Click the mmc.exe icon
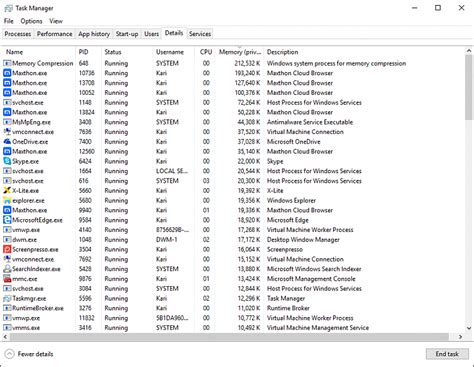Viewport: 474px width, 367px height. (x=7, y=279)
